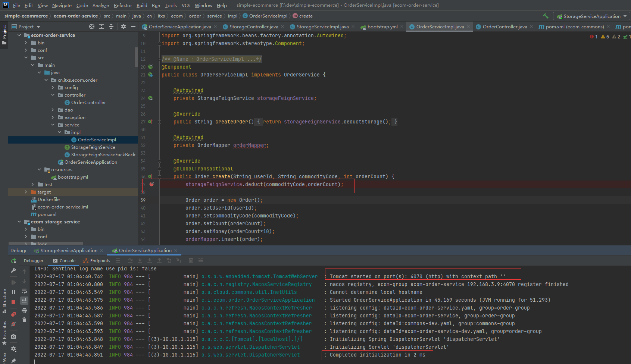This screenshot has width=631, height=364.
Task: Open View Breakpoints double red circle icon
Action: pos(13,314)
